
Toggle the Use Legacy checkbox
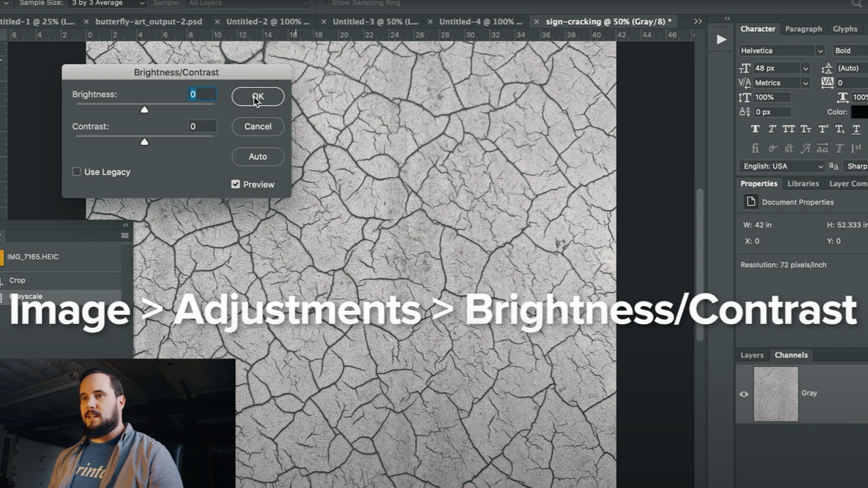tap(77, 172)
